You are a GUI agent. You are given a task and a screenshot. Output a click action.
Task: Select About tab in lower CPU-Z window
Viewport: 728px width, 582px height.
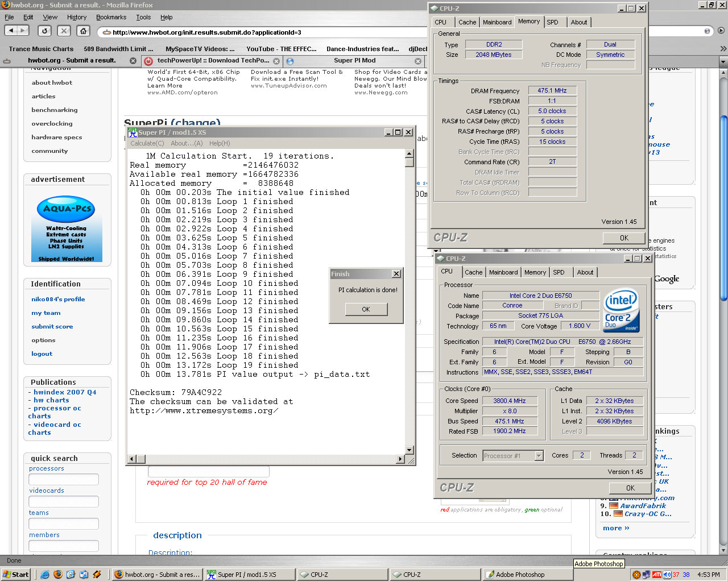[x=585, y=272]
